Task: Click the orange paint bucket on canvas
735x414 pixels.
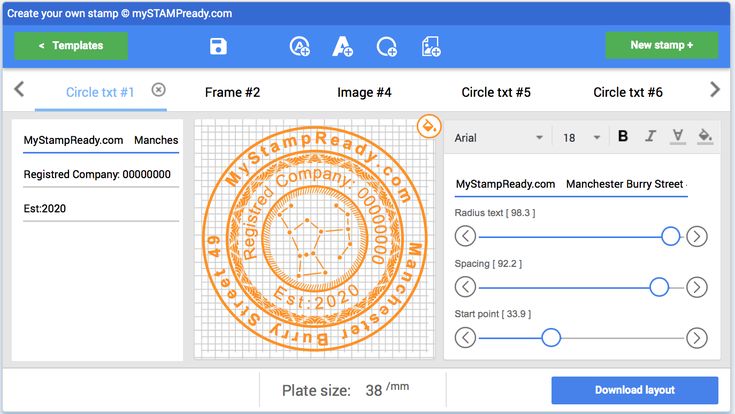Action: 429,126
